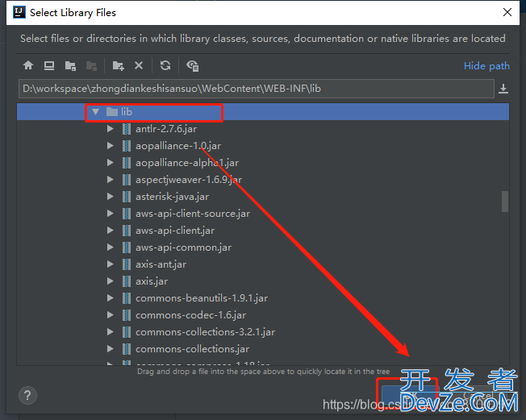Click the Desktop directory icon
Image resolution: width=526 pixels, height=420 pixels.
pyautogui.click(x=49, y=65)
